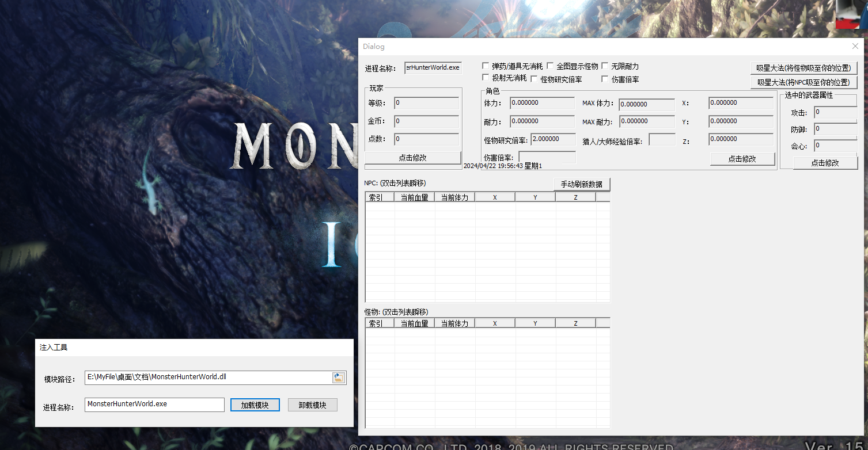Click 点击修改 in the 玩家 group
Screen dimensions: 868x450
coord(413,157)
